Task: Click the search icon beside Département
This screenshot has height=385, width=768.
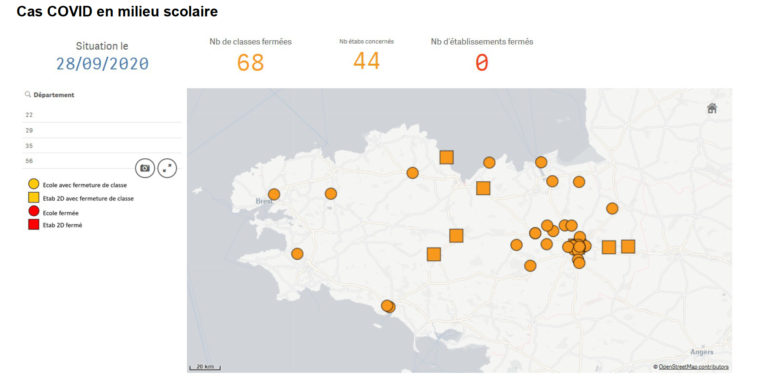Action: click(x=28, y=95)
